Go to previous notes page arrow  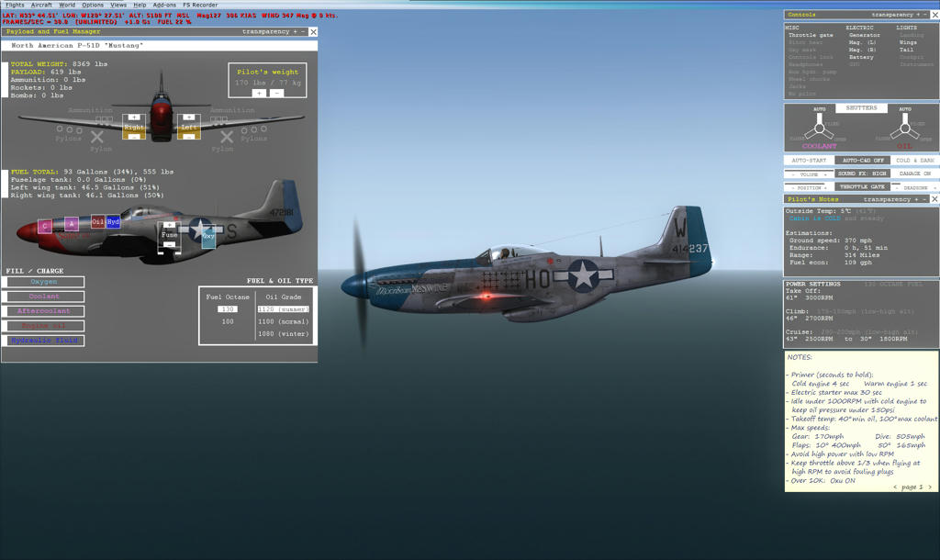click(x=895, y=487)
